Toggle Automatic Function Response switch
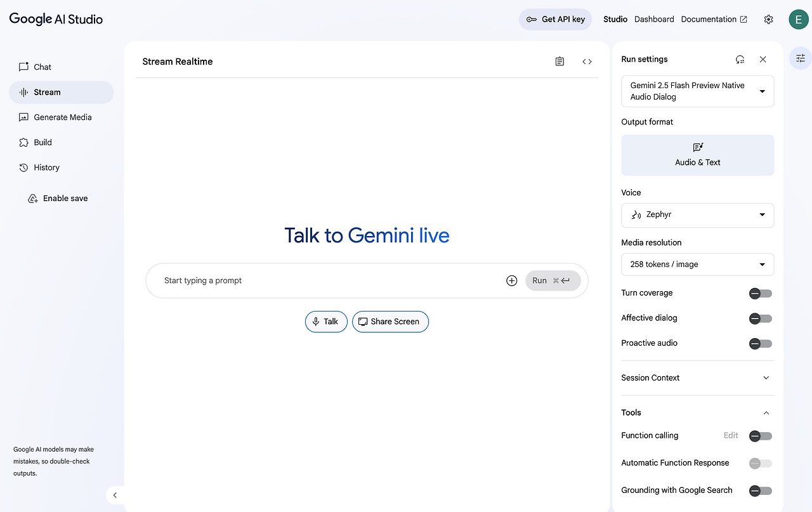Viewport: 812px width, 512px height. pyautogui.click(x=761, y=463)
